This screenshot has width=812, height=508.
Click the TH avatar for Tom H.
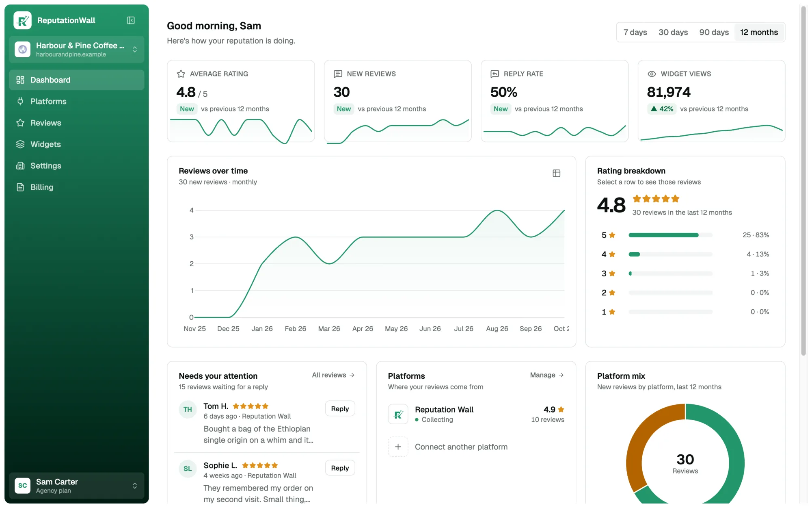[188, 409]
